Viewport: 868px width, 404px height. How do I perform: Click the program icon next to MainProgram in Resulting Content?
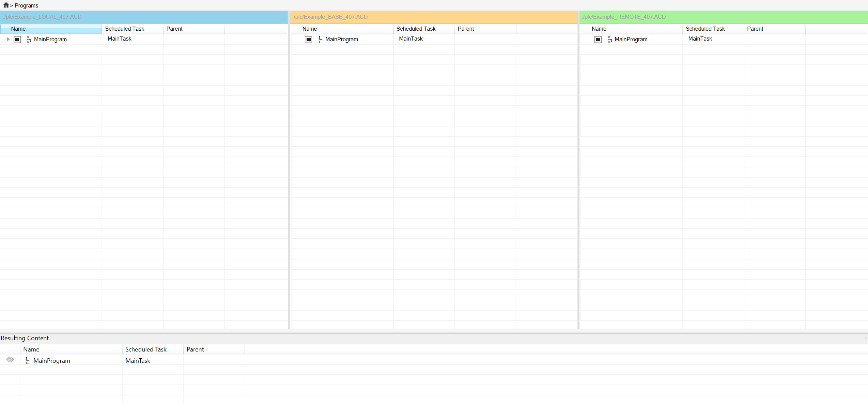(x=27, y=360)
